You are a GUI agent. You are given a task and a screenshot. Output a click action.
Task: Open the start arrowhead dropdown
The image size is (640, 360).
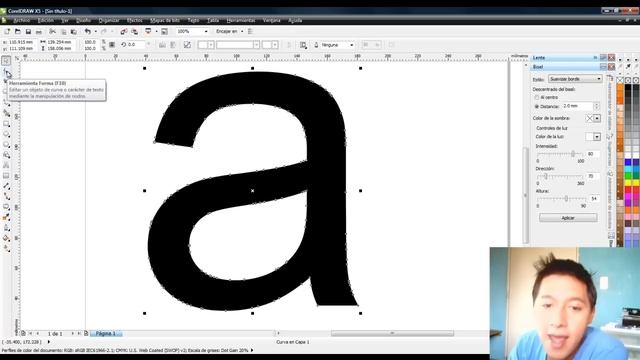tap(206, 45)
